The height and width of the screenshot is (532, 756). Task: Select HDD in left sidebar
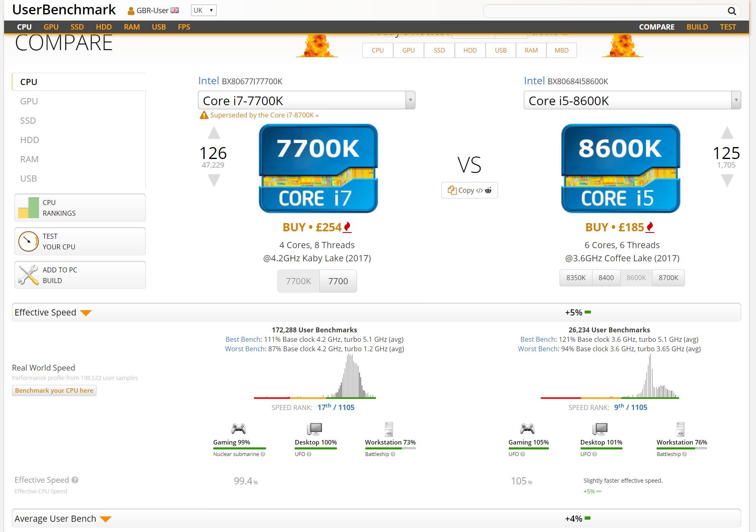(x=30, y=140)
